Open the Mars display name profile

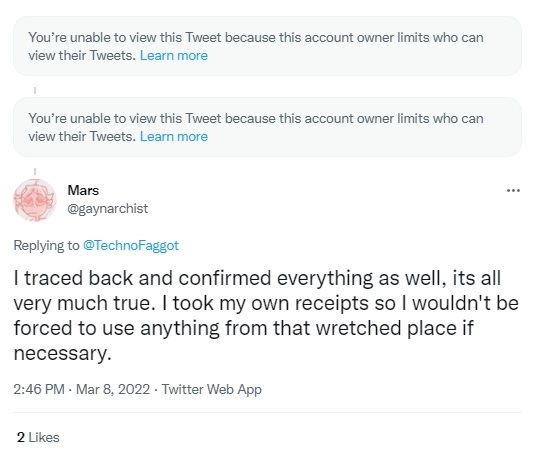click(83, 190)
